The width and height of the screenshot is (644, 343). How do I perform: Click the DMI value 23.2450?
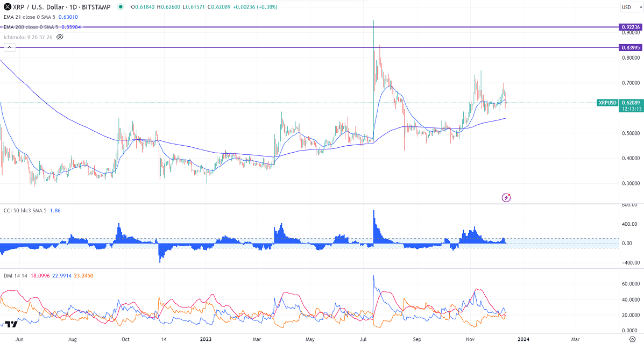click(x=83, y=276)
